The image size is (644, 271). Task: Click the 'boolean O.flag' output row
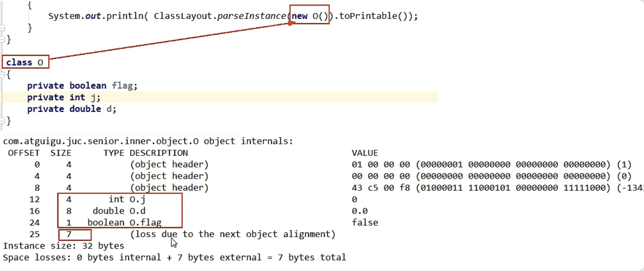point(124,223)
